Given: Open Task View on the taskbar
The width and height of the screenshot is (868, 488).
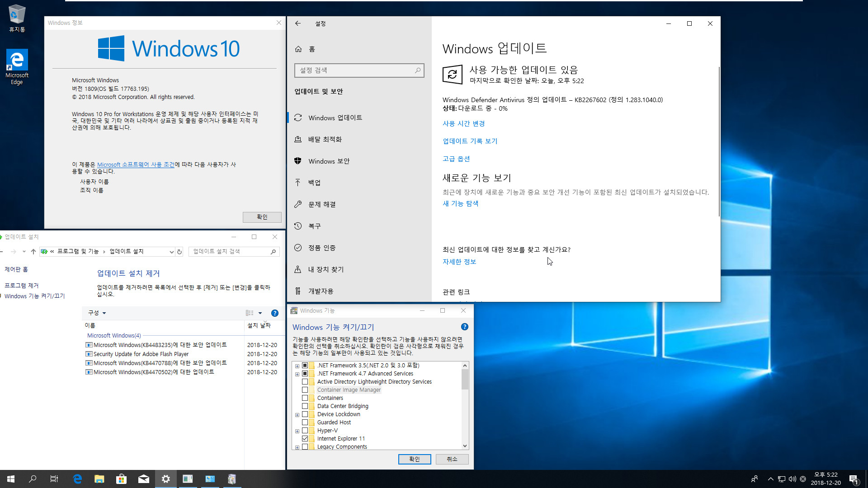Looking at the screenshot, I should (x=54, y=479).
